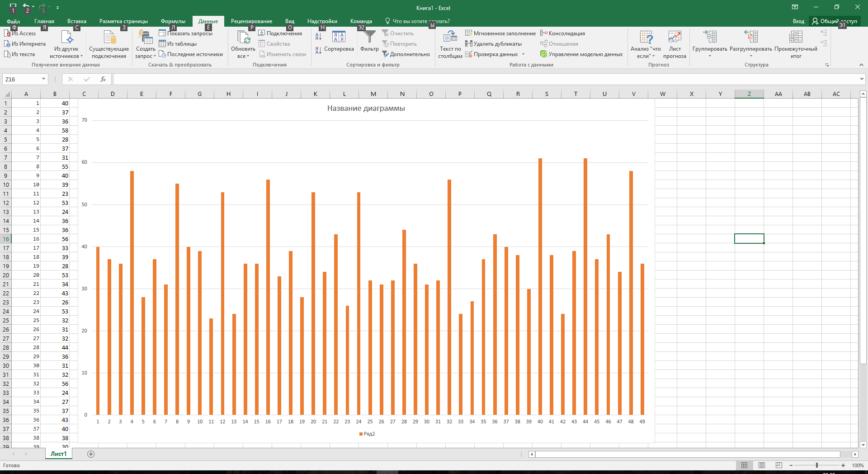
Task: Switch to Normal view in status bar
Action: (x=744, y=465)
